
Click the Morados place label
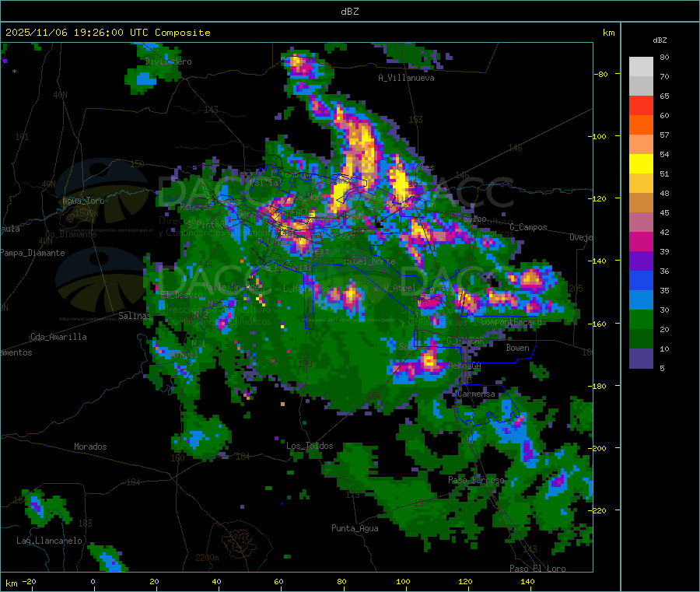point(90,447)
